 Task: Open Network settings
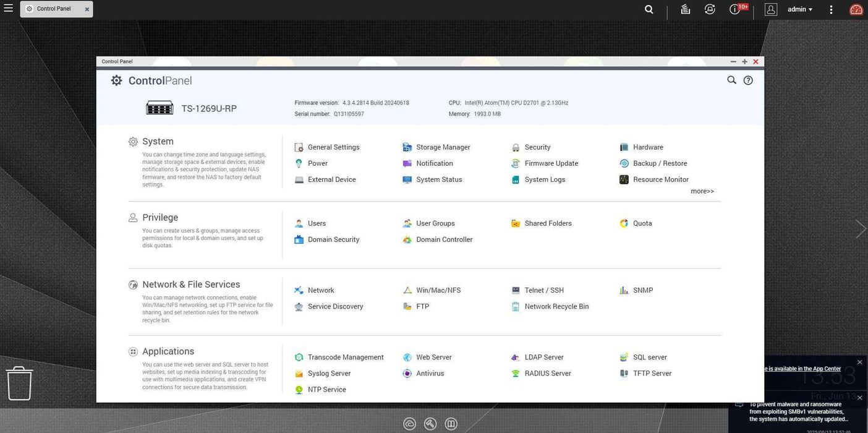314,290
